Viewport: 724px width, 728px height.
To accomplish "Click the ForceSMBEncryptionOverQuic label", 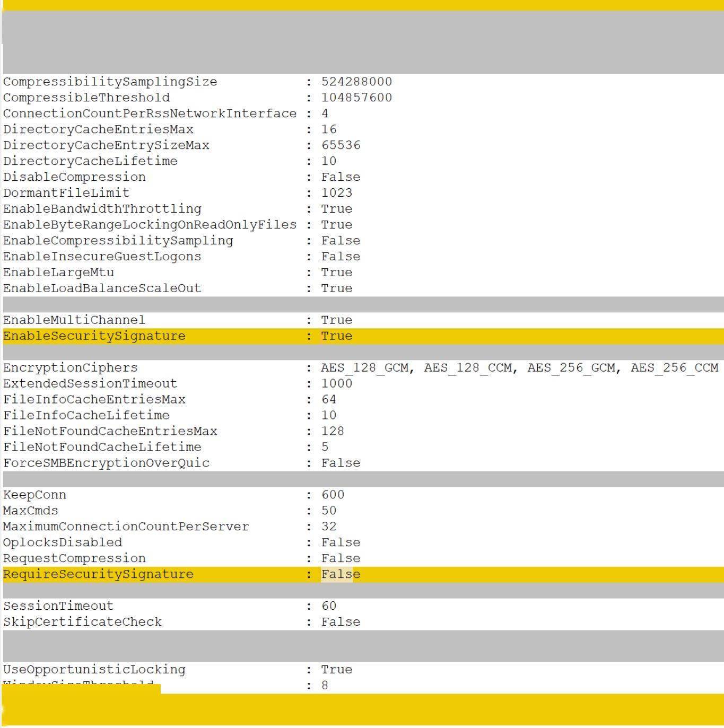I will tap(106, 463).
